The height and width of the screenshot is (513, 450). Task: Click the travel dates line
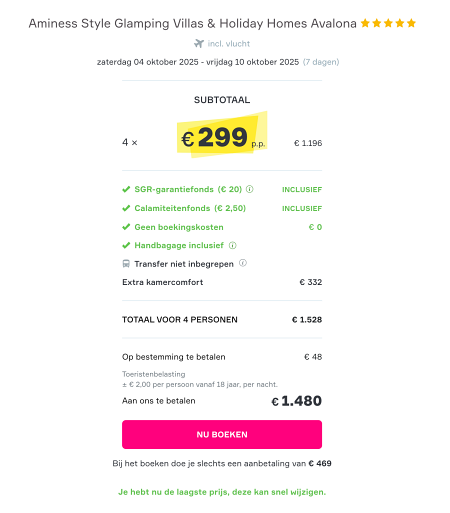[x=218, y=62]
